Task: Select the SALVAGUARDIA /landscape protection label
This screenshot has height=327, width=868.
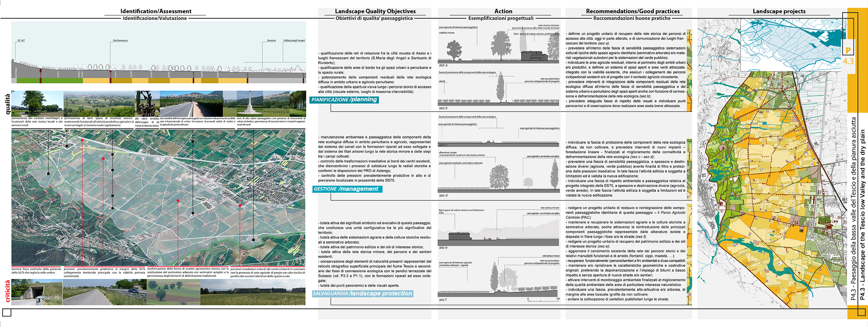Action: coord(362,294)
